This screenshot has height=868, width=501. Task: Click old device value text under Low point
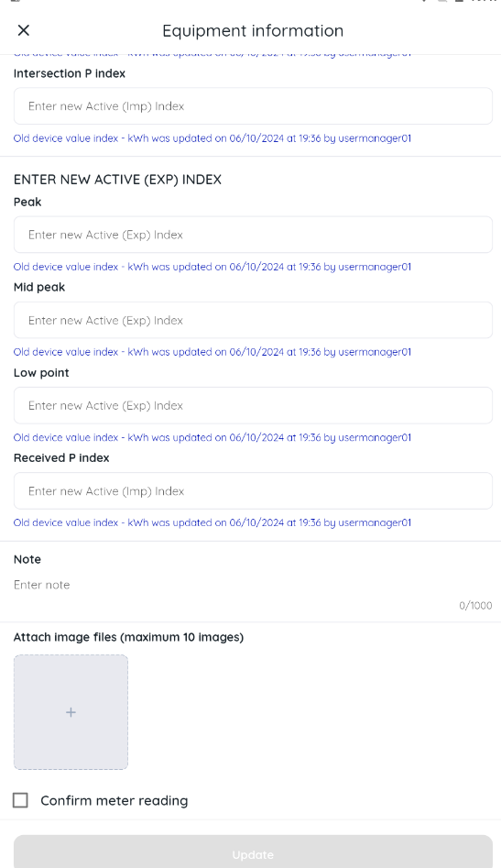pyautogui.click(x=212, y=437)
